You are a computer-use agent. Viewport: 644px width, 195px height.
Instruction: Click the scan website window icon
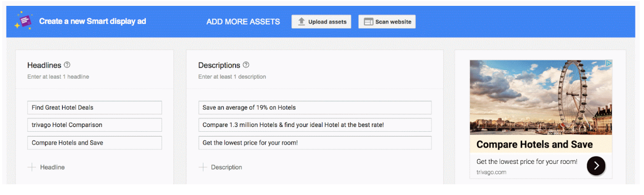[x=368, y=22]
